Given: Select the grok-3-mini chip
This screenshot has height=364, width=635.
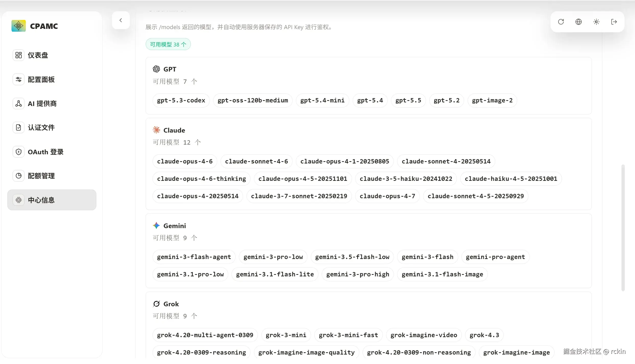Looking at the screenshot, I should tap(286, 335).
